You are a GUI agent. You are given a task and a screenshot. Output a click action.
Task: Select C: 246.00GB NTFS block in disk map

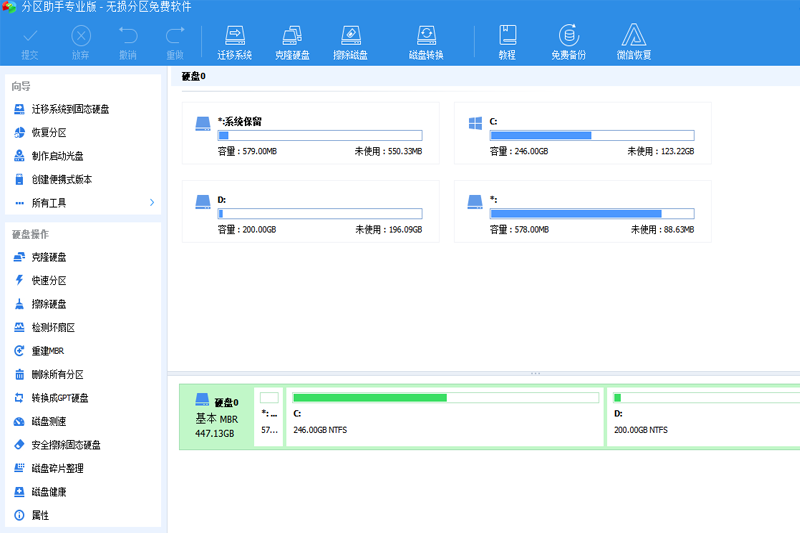point(445,417)
